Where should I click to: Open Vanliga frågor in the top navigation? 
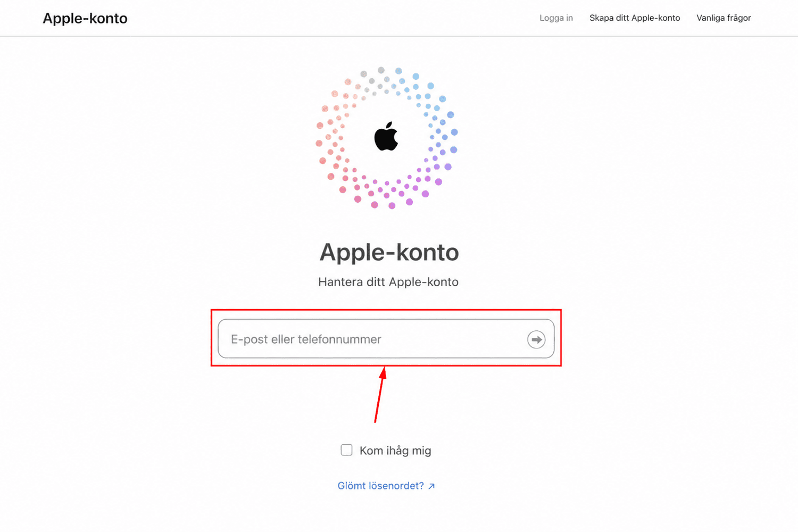point(724,18)
